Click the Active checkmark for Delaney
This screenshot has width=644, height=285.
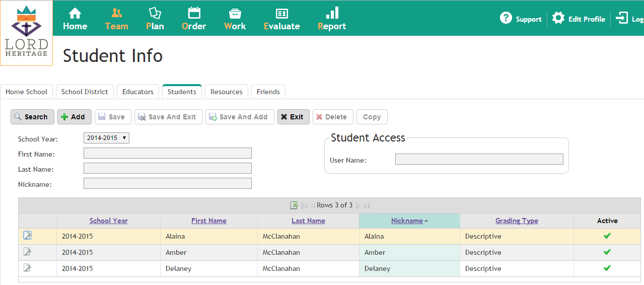point(607,268)
